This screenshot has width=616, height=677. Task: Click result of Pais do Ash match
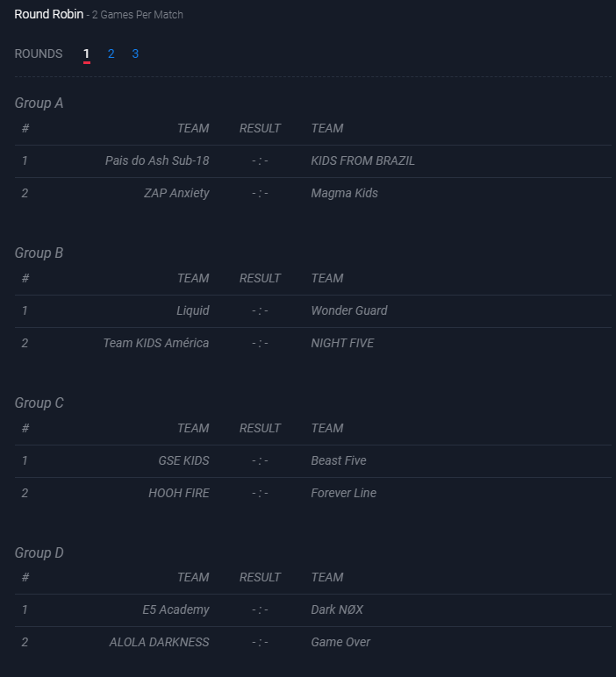pos(260,160)
